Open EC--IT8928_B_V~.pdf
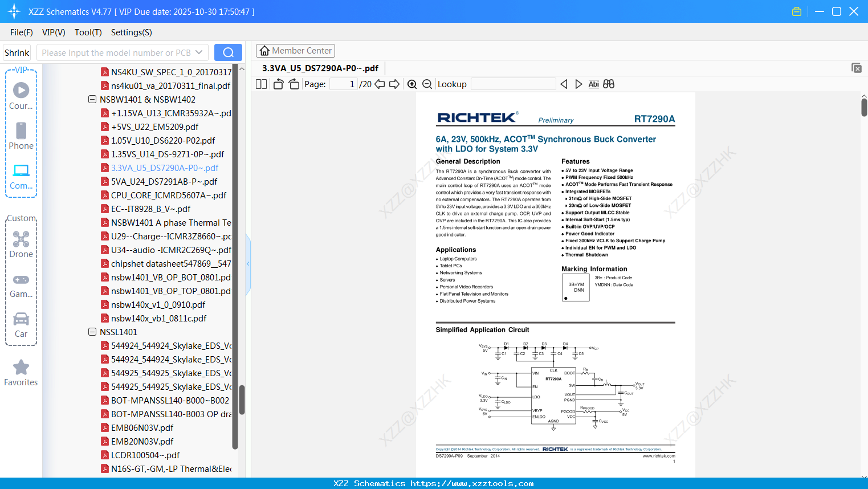Viewport: 868px width, 489px height. click(x=146, y=209)
